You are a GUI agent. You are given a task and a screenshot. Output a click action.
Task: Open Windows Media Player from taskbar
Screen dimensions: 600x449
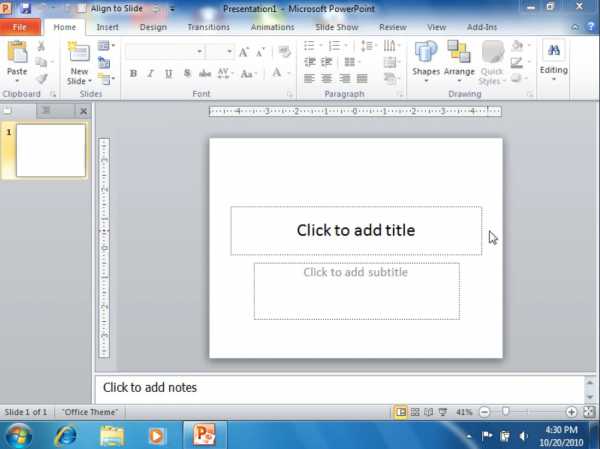point(156,436)
